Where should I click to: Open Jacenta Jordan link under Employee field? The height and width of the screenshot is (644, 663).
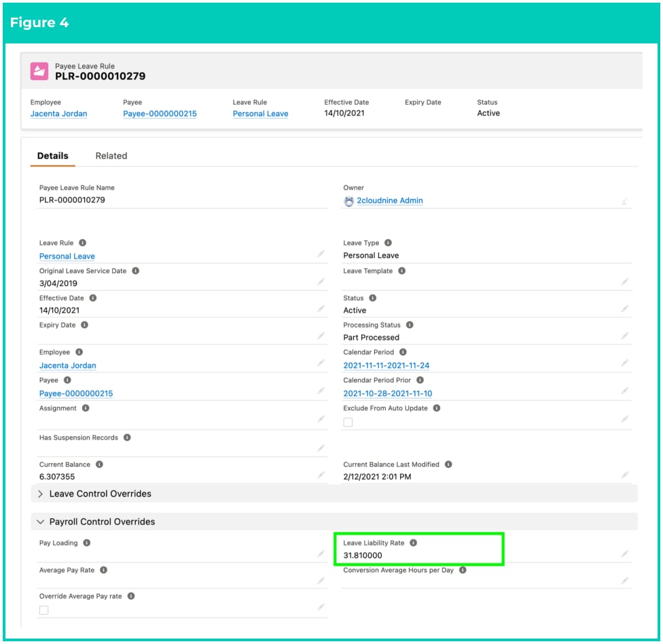coord(68,365)
